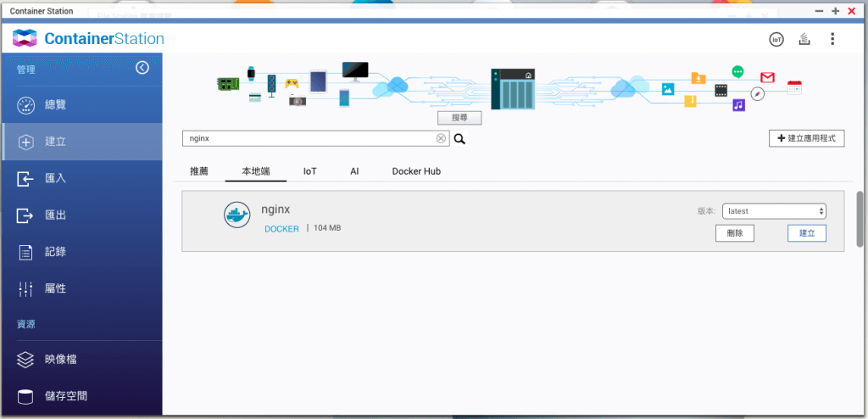
Task: Open the latest version dropdown
Action: (x=774, y=211)
